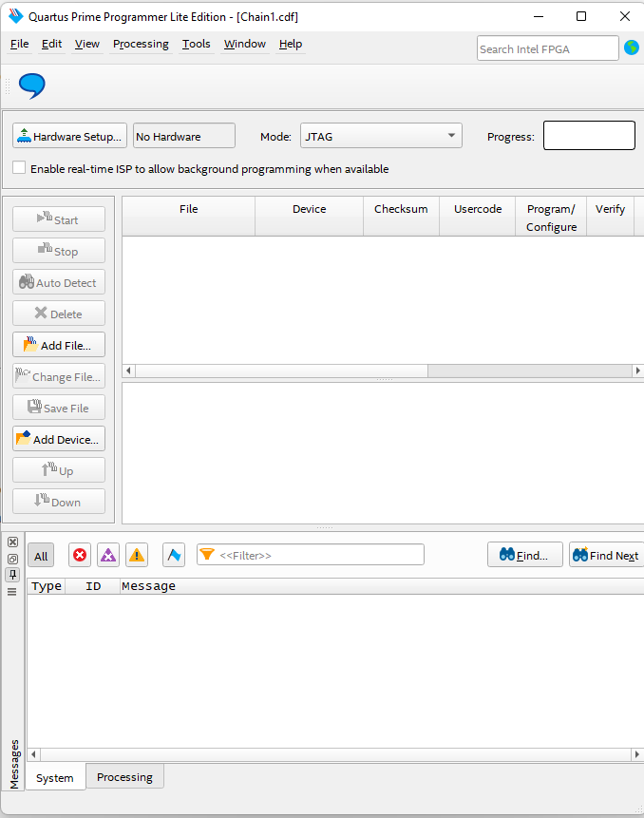Click Save File button

[x=59, y=407]
